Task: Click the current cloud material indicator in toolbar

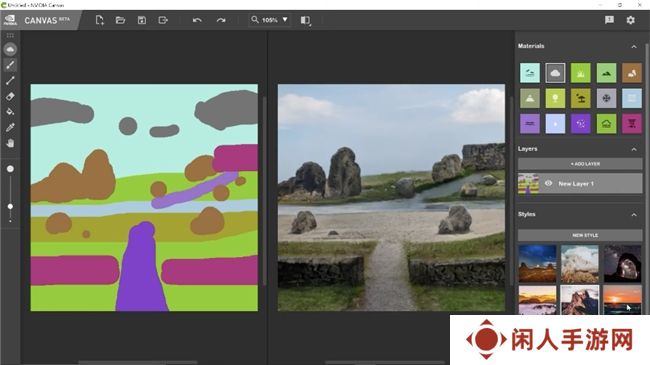Action: tap(10, 49)
